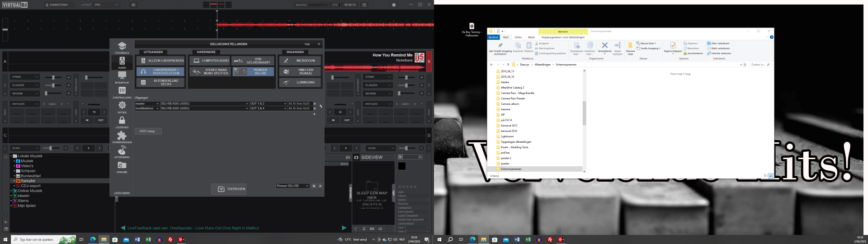Select Alleen Luidsprekers output option
This screenshot has height=244, width=868.
coord(160,61)
